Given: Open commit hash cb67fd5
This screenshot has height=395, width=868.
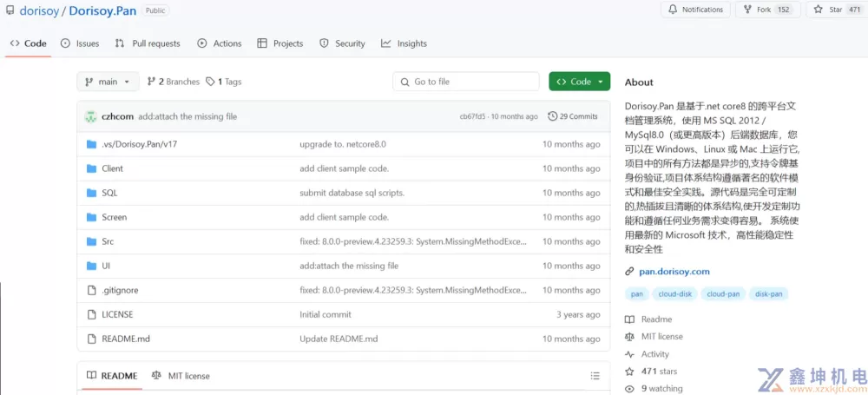Looking at the screenshot, I should point(472,116).
